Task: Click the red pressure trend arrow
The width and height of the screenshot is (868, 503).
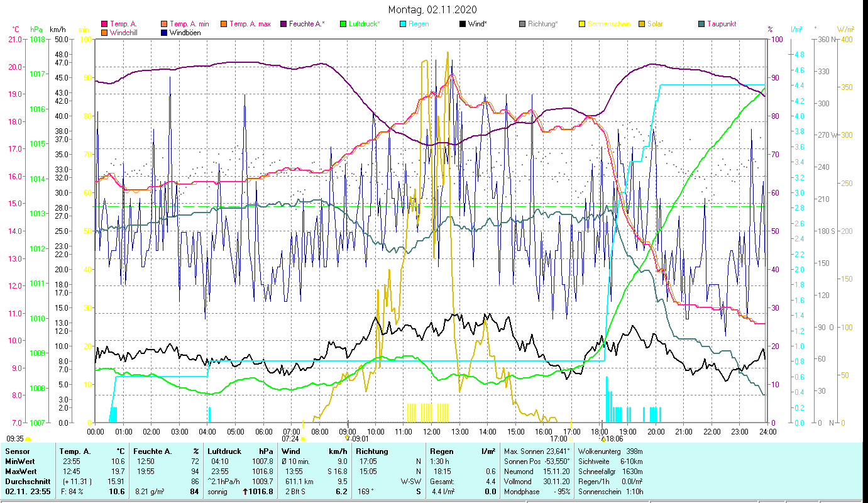Action: pyautogui.click(x=246, y=492)
